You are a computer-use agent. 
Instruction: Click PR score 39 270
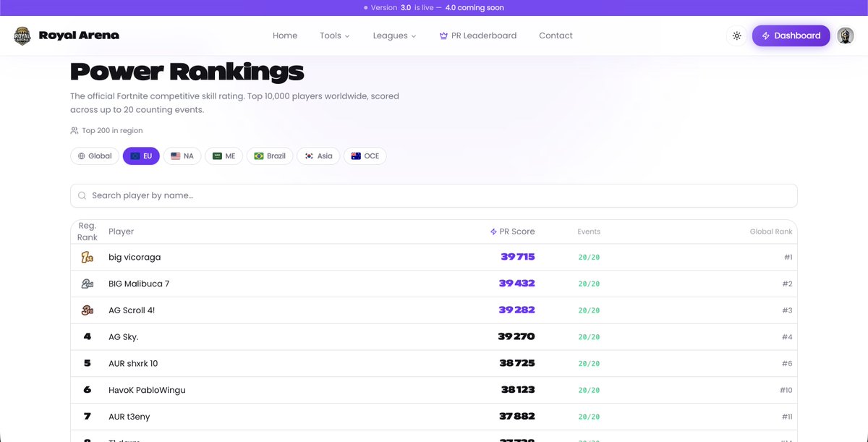pos(516,337)
